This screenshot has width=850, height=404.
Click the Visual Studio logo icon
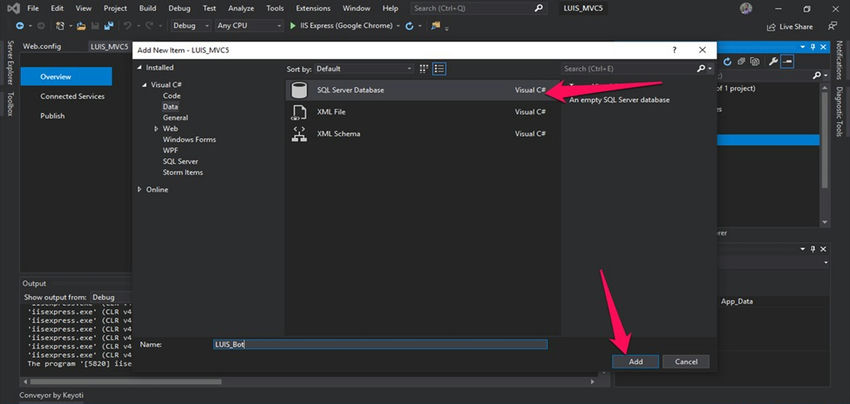pyautogui.click(x=14, y=8)
